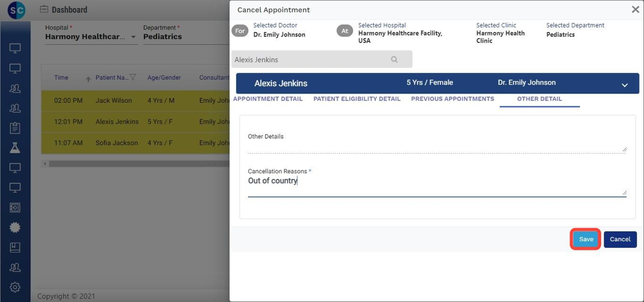Viewport: 644px width, 302px height.
Task: Click the Time column header
Action: (x=61, y=78)
